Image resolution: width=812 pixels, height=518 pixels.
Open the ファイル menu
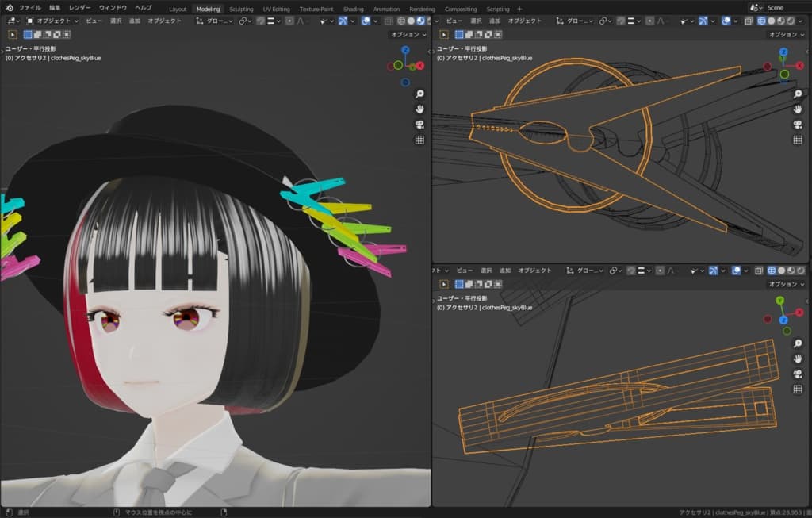[29, 8]
